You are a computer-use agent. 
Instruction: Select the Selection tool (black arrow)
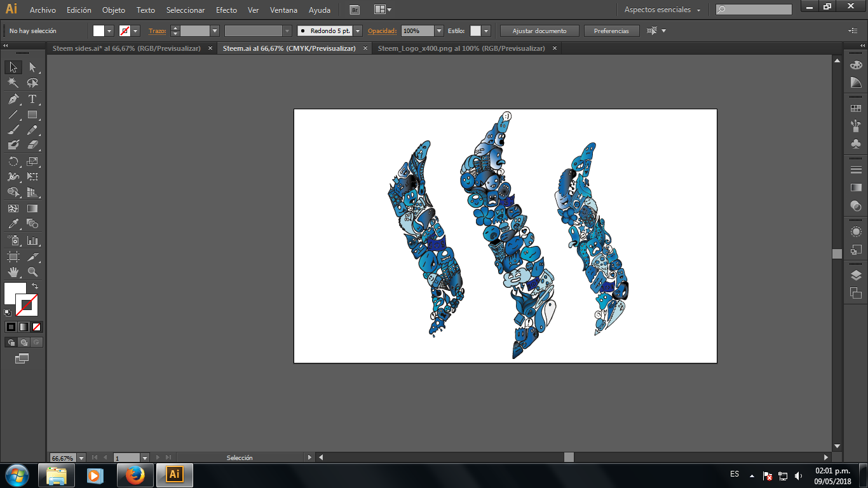coord(13,67)
